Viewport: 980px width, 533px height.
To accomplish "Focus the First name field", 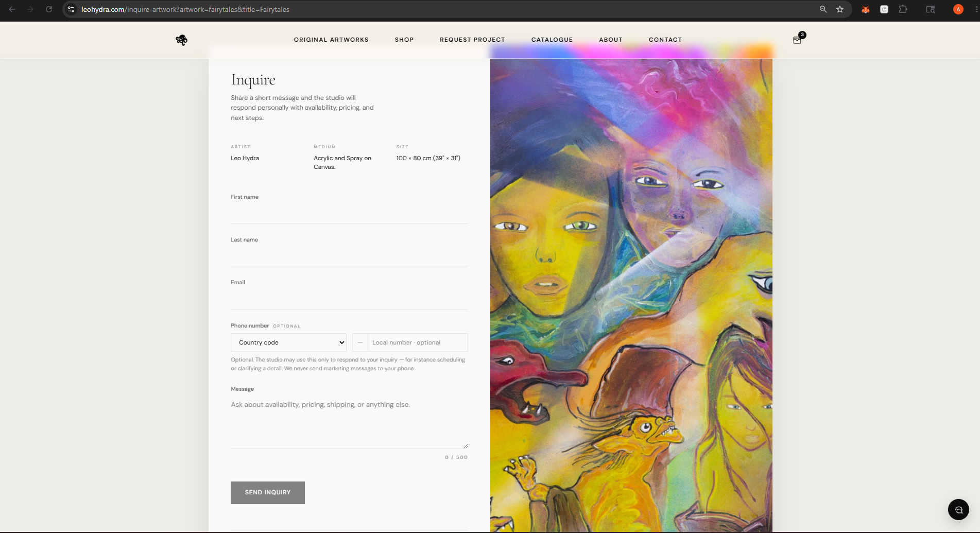I will click(349, 213).
